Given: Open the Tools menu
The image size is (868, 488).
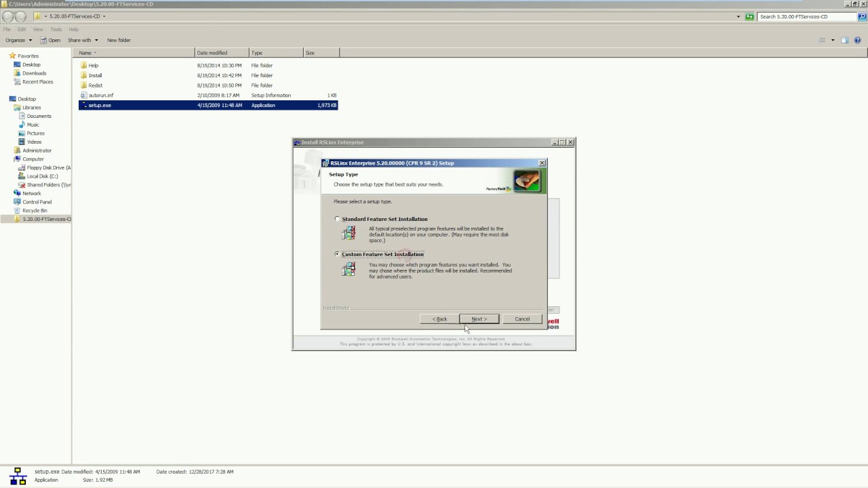Looking at the screenshot, I should pyautogui.click(x=56, y=29).
